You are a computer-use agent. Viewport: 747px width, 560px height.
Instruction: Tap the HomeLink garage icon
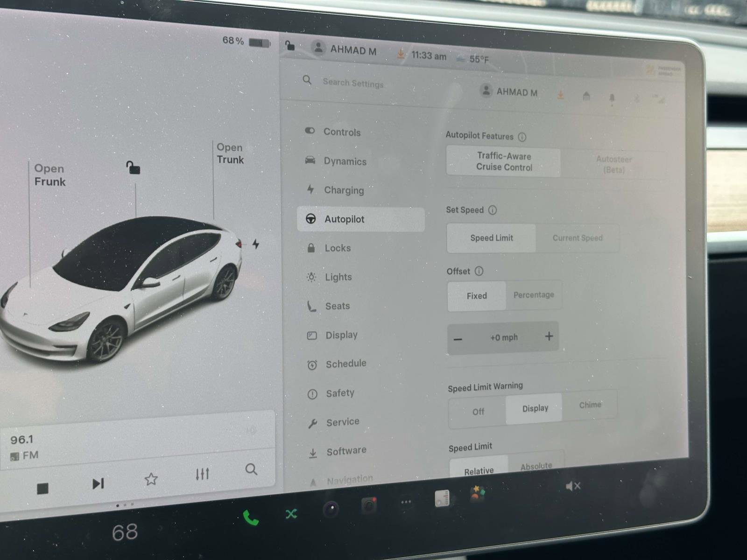(586, 96)
